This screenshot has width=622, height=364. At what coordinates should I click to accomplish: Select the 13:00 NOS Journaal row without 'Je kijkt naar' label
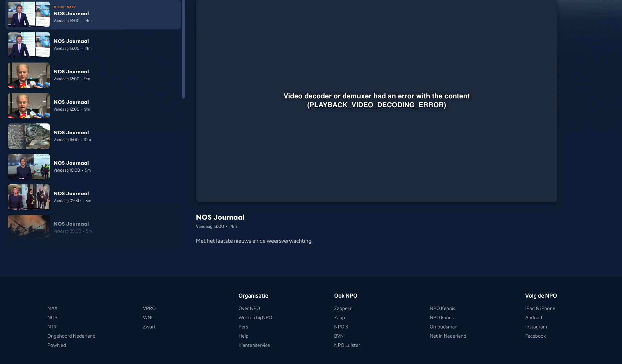pyautogui.click(x=93, y=45)
